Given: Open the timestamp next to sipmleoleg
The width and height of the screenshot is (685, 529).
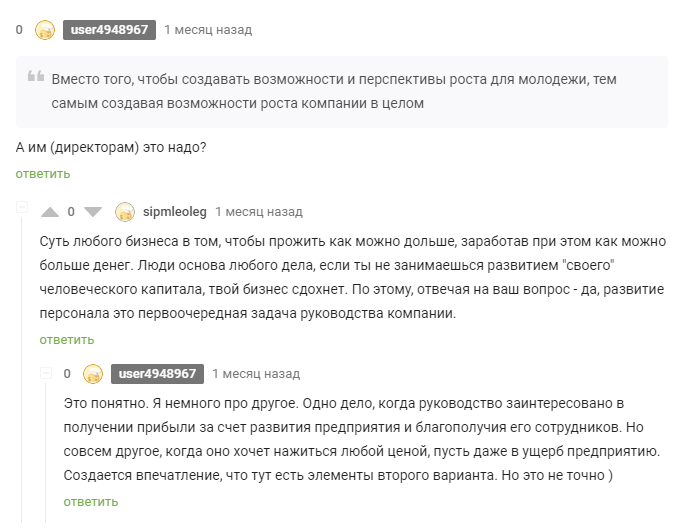Looking at the screenshot, I should point(259,212).
